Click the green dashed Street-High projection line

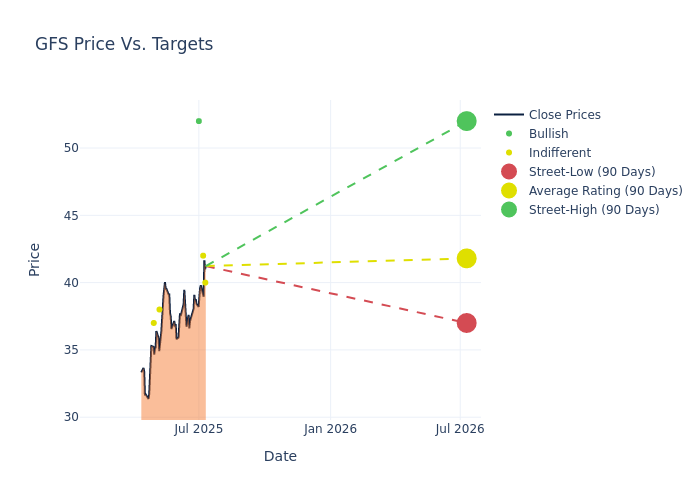click(330, 196)
